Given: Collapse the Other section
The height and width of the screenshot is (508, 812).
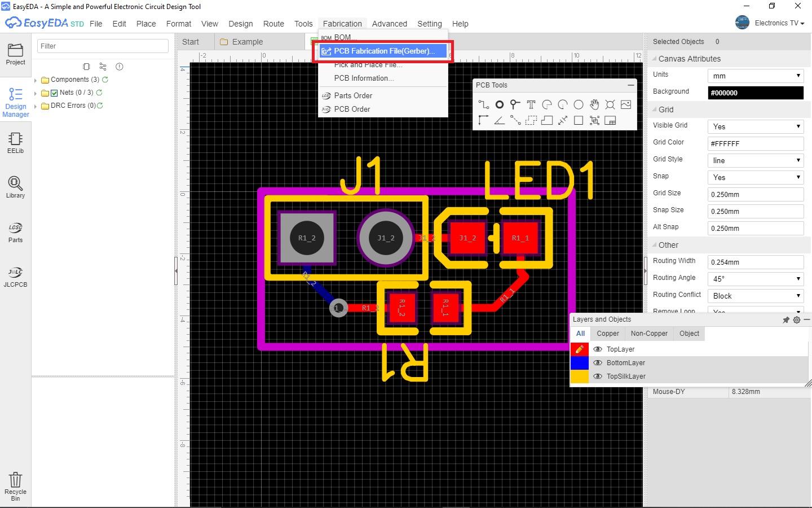Looking at the screenshot, I should (x=655, y=245).
